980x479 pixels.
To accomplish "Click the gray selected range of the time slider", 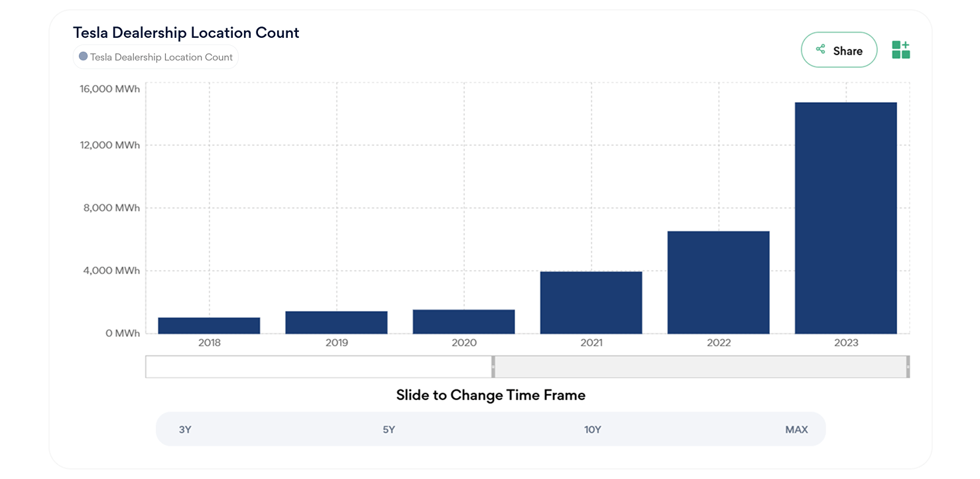I will point(700,367).
